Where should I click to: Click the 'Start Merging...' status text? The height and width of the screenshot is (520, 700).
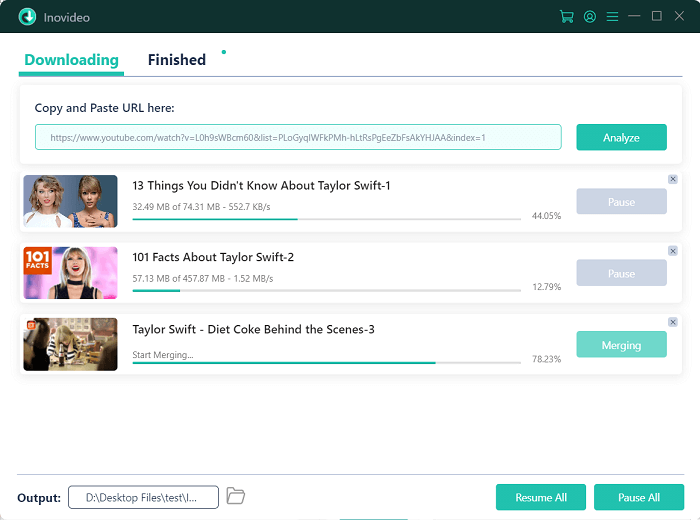click(163, 355)
